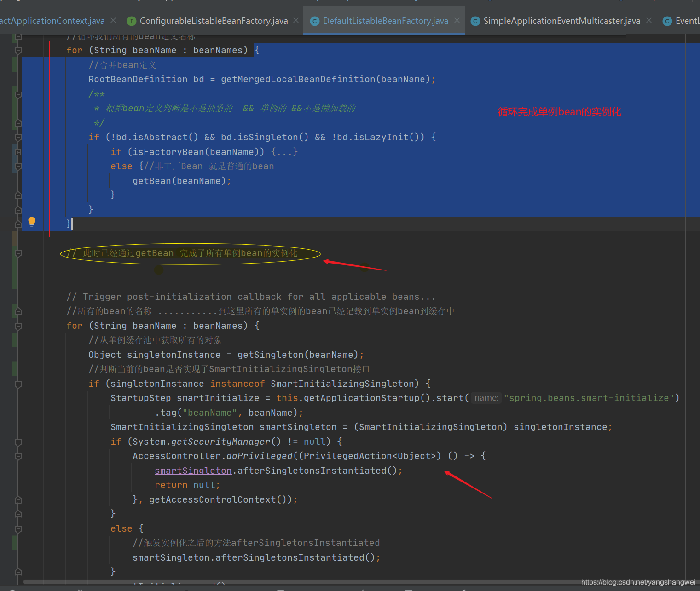Click fold end marker beside getAccessControlContext line
Image resolution: width=700 pixels, height=591 pixels.
(18, 500)
